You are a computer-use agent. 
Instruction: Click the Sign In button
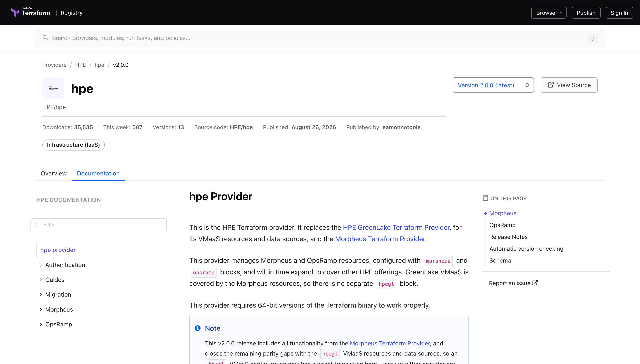pos(619,13)
